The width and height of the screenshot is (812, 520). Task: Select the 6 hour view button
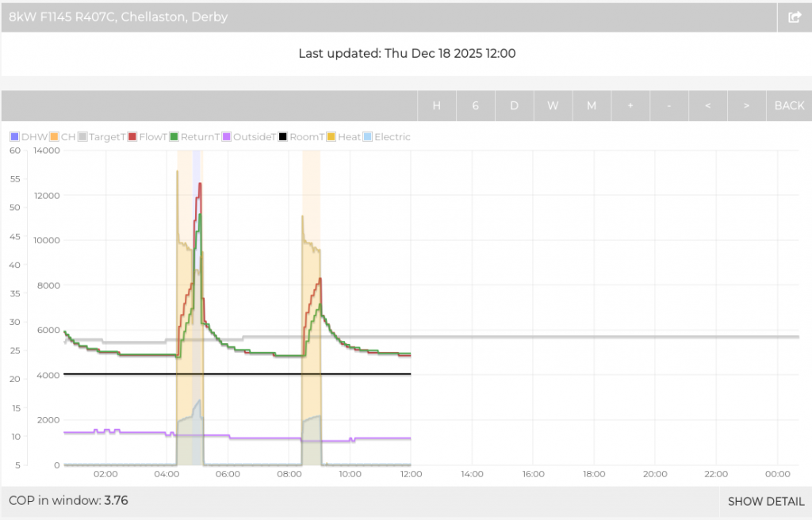click(475, 105)
